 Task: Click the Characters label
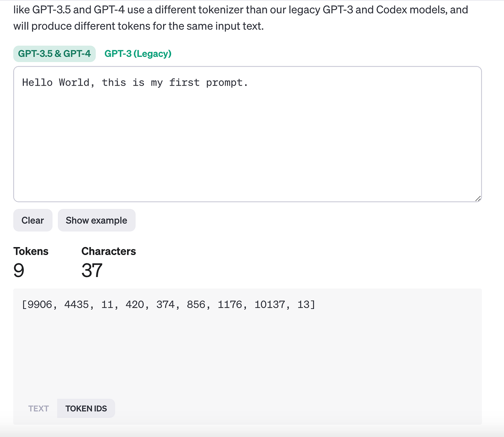(108, 251)
